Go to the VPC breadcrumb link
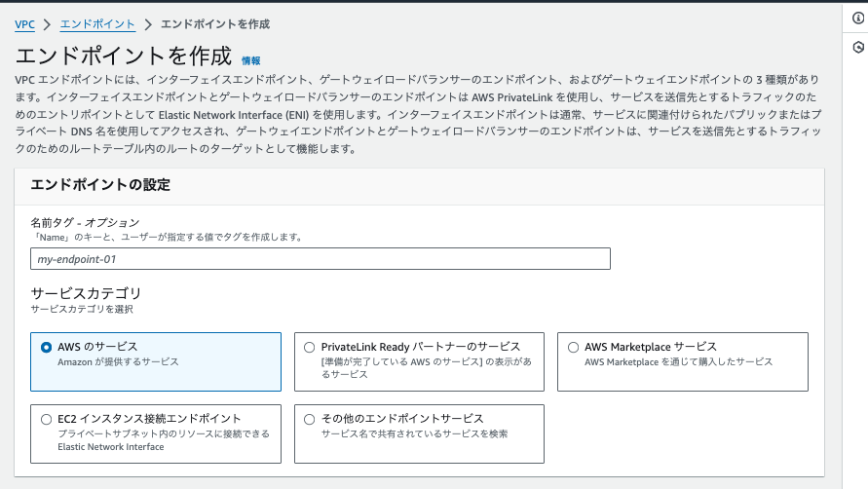This screenshot has height=489, width=868. click(25, 24)
